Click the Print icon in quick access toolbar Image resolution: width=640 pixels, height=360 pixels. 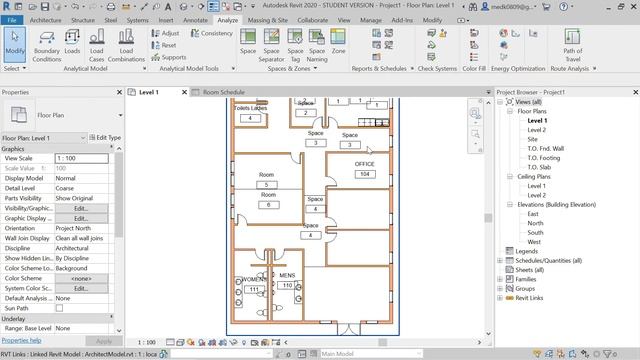pos(111,7)
